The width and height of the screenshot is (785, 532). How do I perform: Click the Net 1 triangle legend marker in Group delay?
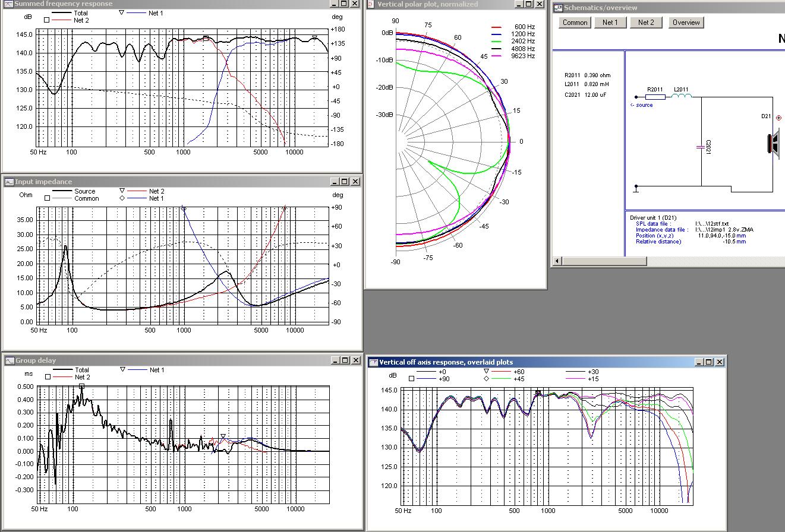123,369
